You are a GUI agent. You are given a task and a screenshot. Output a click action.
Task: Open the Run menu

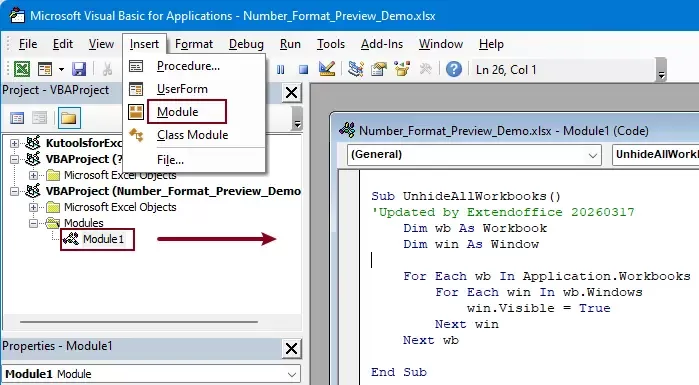coord(290,44)
